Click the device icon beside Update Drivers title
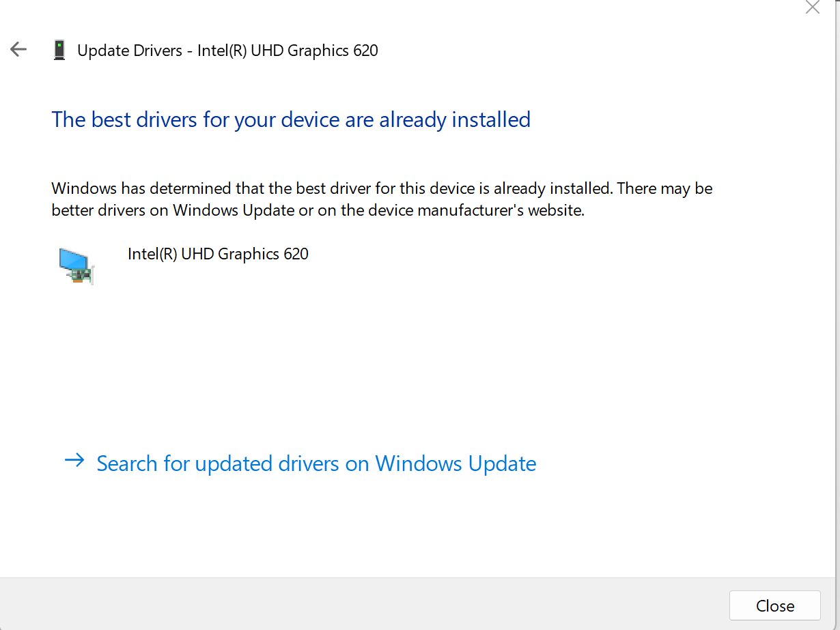This screenshot has height=630, width=840. [x=59, y=50]
